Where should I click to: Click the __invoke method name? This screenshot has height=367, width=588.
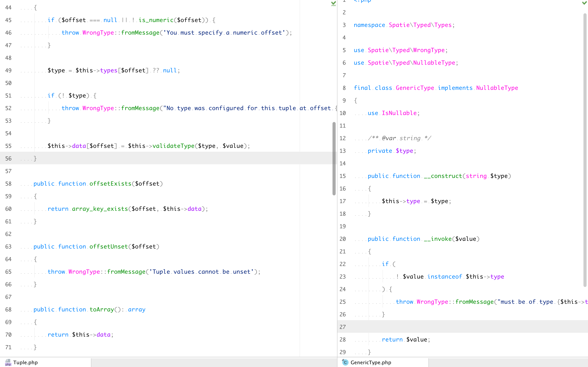438,239
